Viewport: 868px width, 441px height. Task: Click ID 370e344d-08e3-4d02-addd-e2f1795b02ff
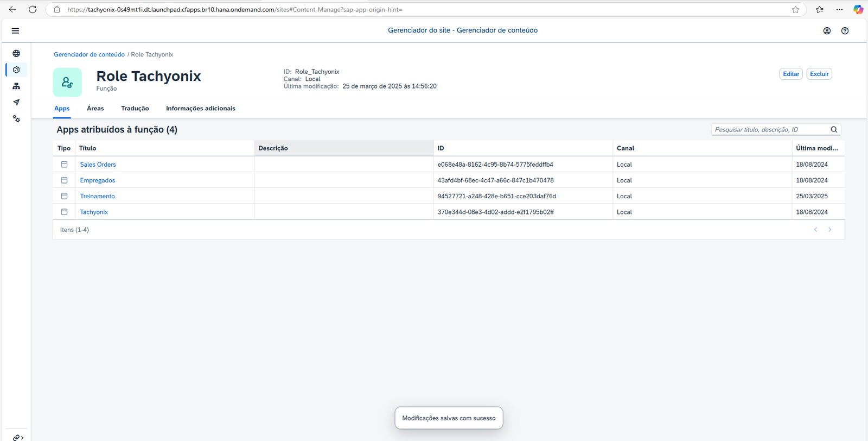496,212
